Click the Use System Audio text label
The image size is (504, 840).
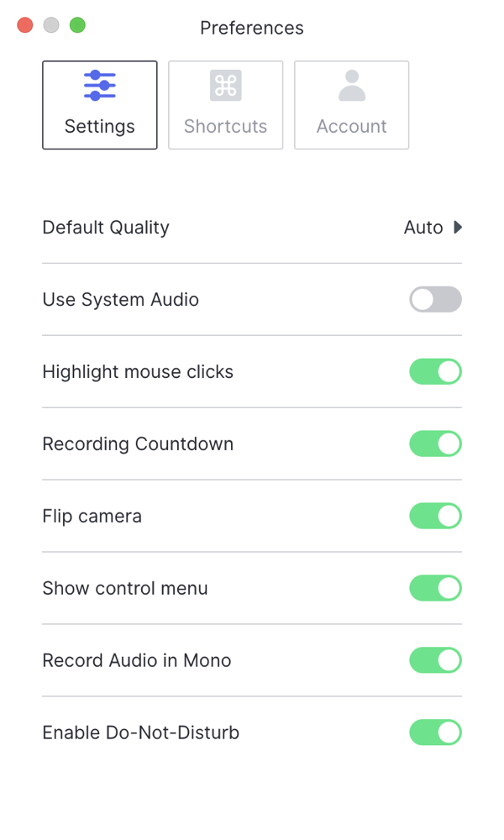[x=120, y=299]
